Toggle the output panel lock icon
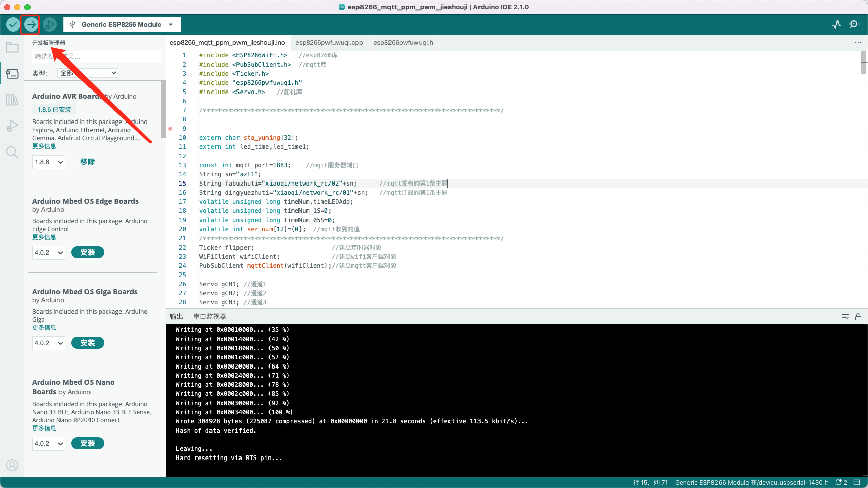Viewport: 868px width, 488px height. click(858, 317)
